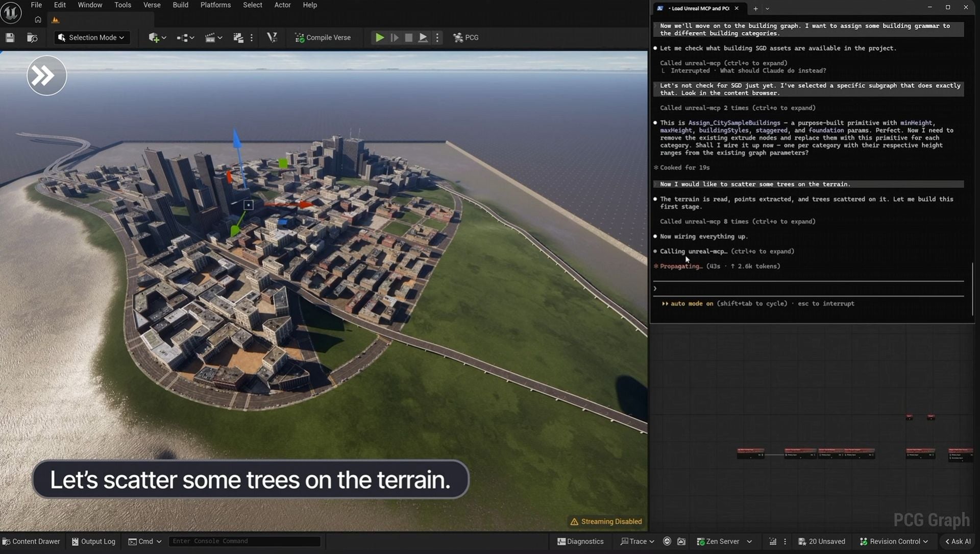Open the toolbar overflow dots after the content icon
This screenshot has width=980, height=554.
coord(252,37)
